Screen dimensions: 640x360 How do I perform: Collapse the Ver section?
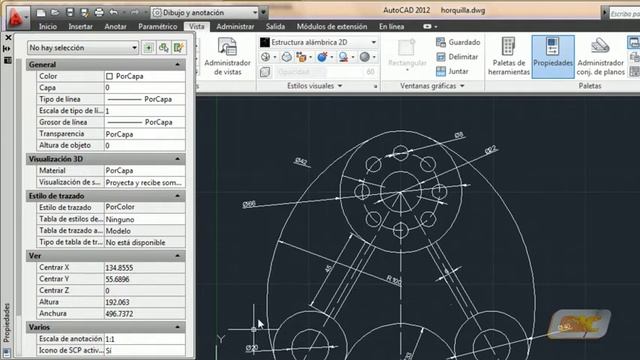178,256
